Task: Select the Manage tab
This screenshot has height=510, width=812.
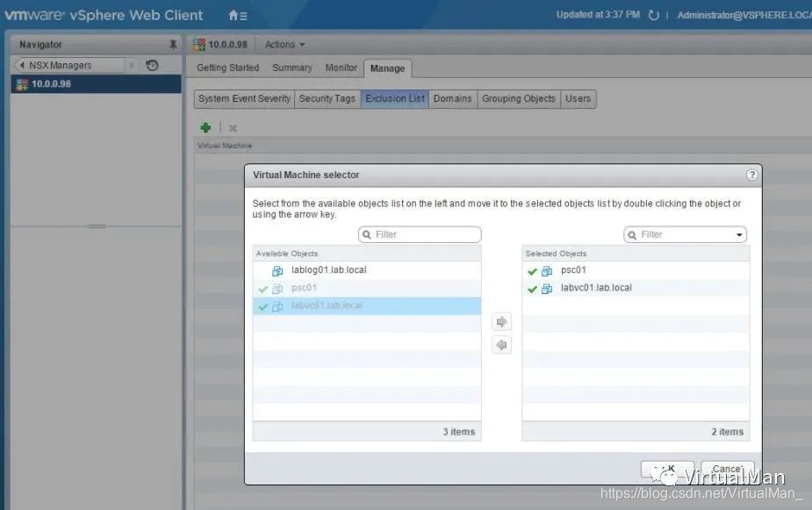Action: [x=387, y=68]
